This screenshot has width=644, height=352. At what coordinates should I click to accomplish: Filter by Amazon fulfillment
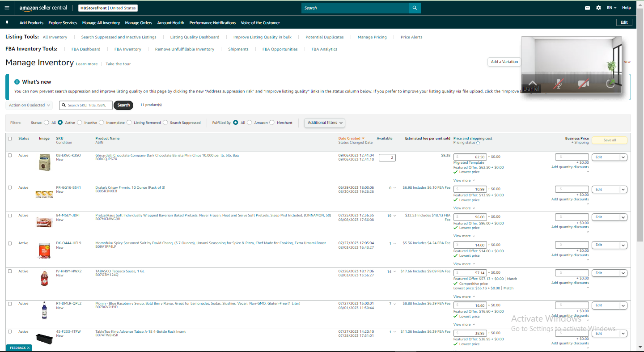(x=250, y=123)
